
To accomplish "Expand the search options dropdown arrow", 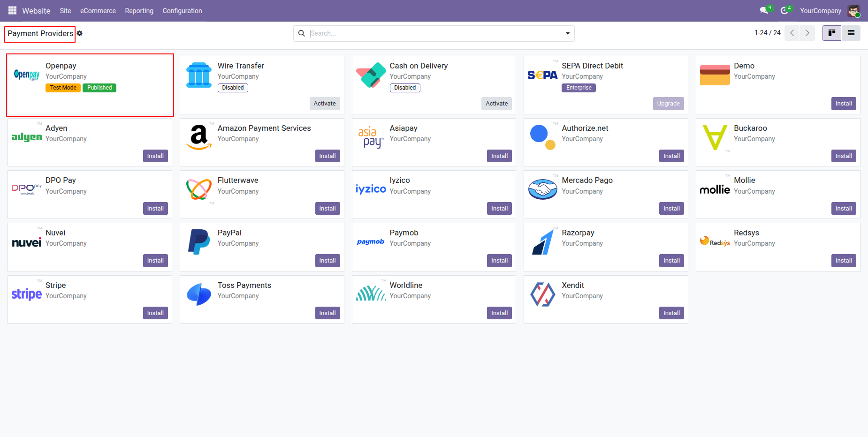I will (x=568, y=33).
